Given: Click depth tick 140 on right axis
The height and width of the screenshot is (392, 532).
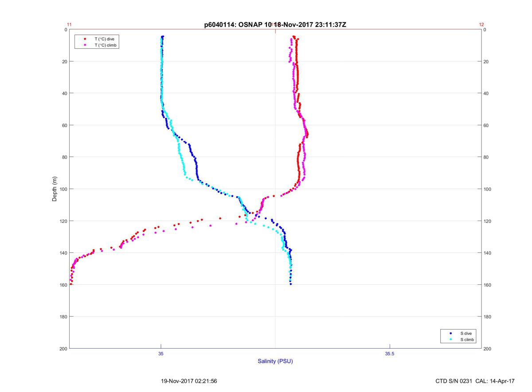Looking at the screenshot, I should [487, 253].
